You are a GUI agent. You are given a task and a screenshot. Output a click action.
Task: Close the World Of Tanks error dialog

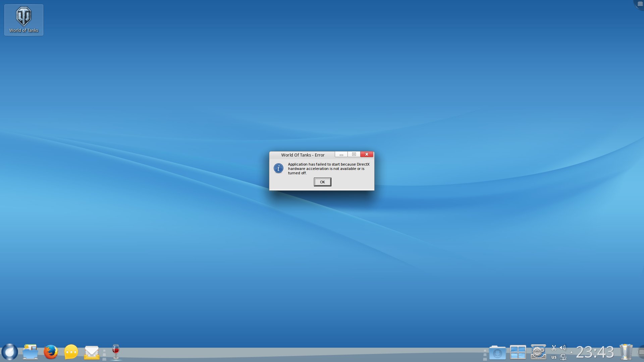(367, 154)
